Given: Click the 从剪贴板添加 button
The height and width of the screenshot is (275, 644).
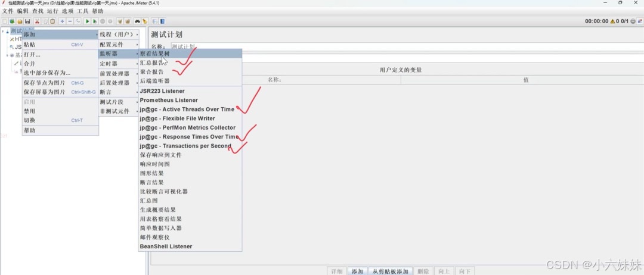Looking at the screenshot, I should click(390, 271).
